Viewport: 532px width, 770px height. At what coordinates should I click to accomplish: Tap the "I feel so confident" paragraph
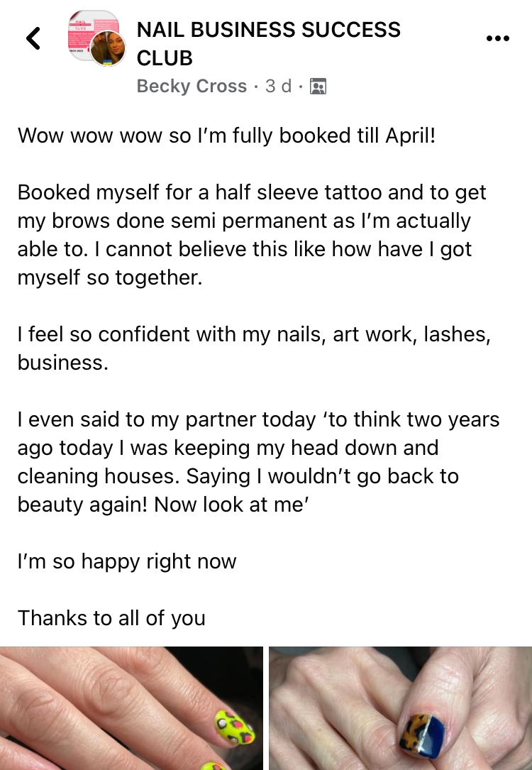click(x=253, y=348)
